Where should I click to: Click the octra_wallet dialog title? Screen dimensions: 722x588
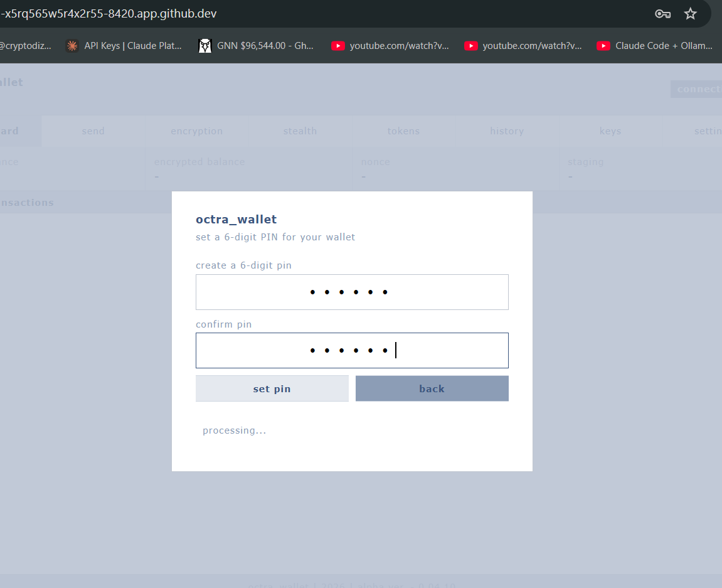pyautogui.click(x=236, y=220)
